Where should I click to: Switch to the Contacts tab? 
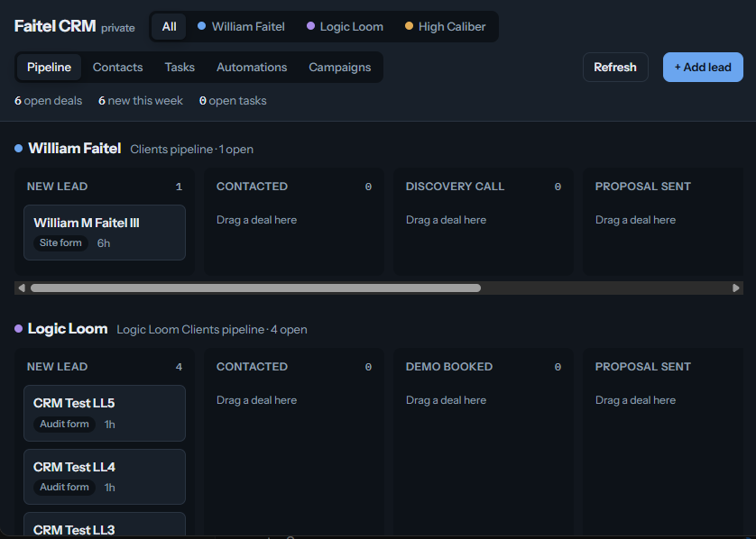click(x=117, y=67)
